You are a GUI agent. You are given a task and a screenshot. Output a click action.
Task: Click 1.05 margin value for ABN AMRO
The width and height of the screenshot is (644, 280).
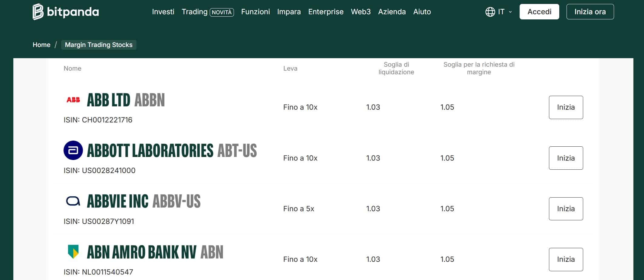[447, 259]
